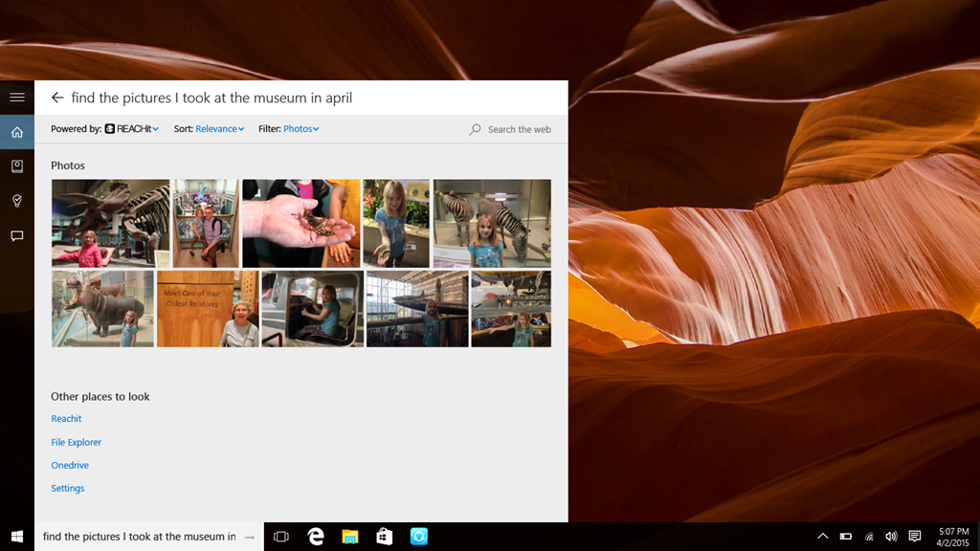Screen dimensions: 980x551
Task: Click the Reachit link under Other places
Action: click(x=66, y=419)
